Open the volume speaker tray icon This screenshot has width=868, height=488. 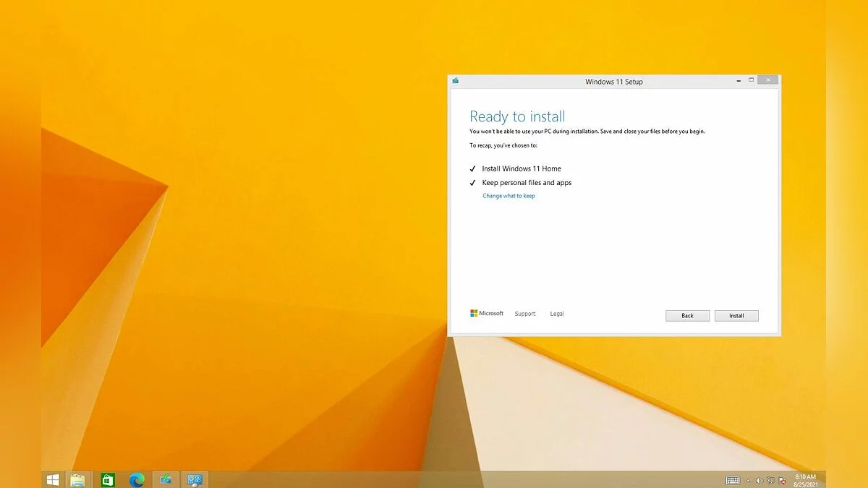[x=759, y=480]
